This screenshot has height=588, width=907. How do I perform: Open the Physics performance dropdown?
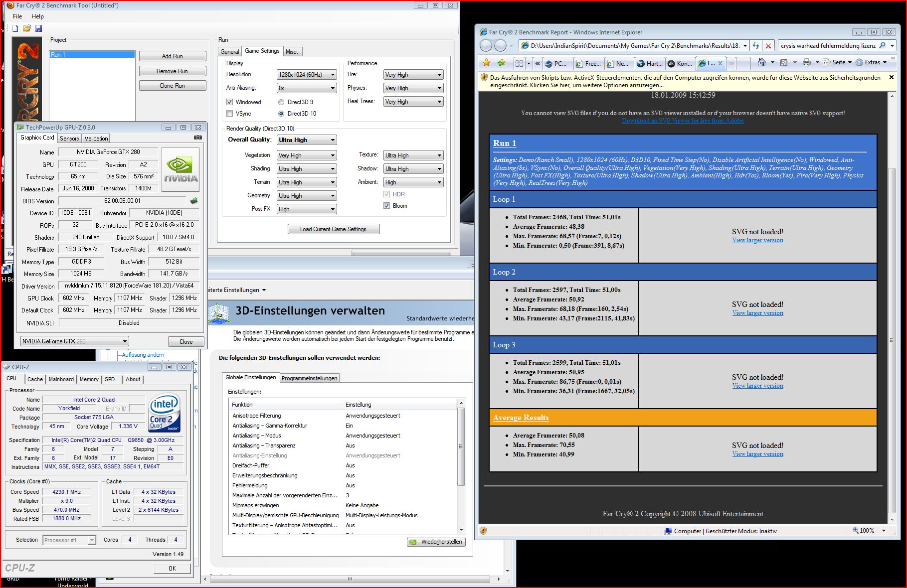pos(413,88)
